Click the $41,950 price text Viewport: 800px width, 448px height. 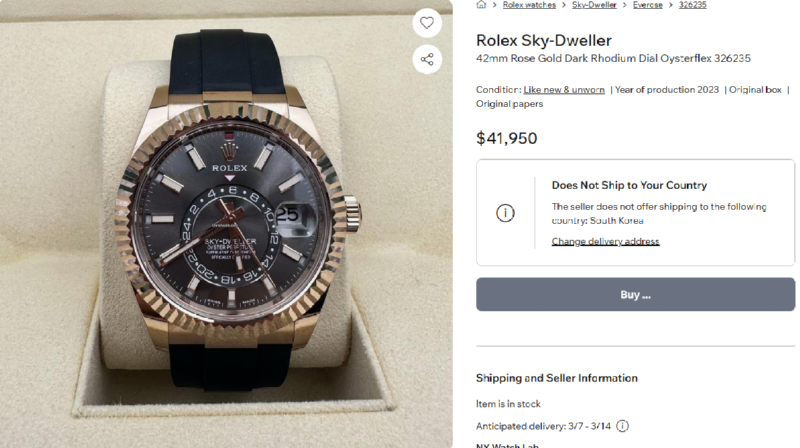[507, 138]
